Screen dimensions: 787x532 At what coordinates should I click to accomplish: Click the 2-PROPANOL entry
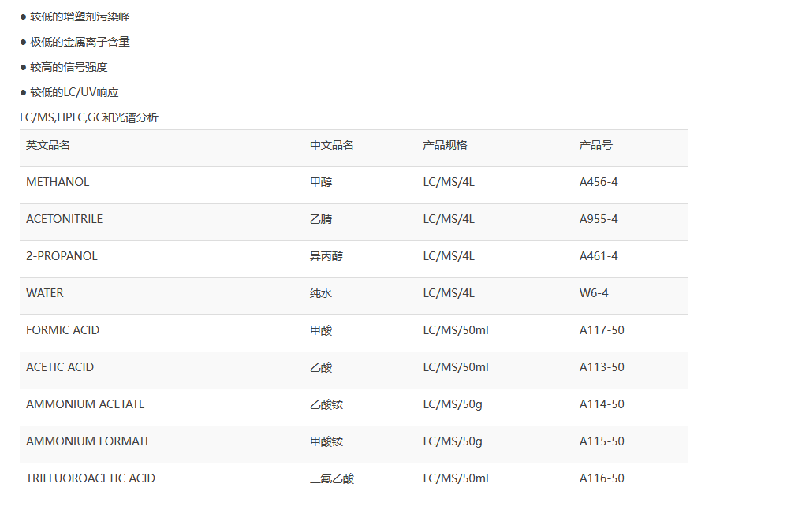point(62,256)
